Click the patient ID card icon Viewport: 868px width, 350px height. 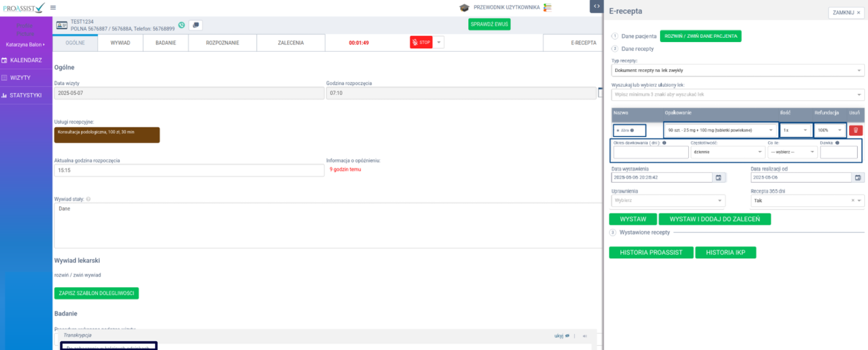coord(62,25)
